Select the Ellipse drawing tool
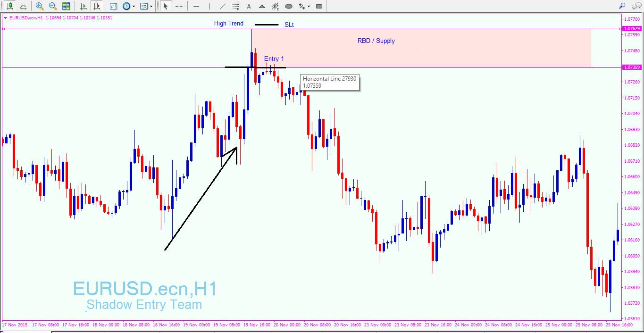The image size is (644, 333). pos(289,6)
